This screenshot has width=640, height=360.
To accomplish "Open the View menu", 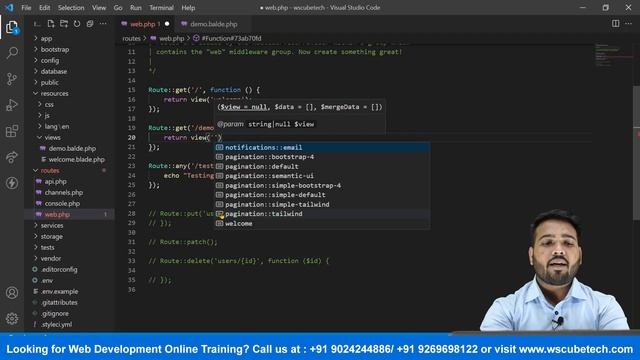I will click(x=99, y=8).
